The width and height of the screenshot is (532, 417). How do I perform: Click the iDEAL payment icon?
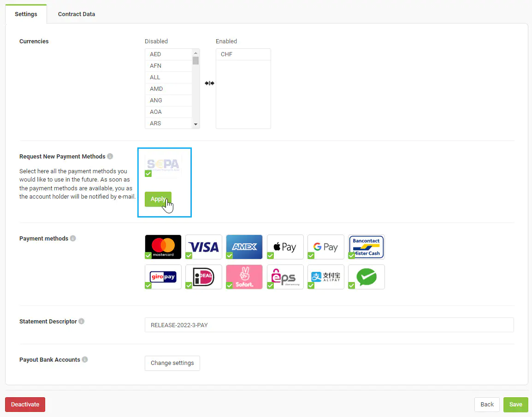(204, 276)
